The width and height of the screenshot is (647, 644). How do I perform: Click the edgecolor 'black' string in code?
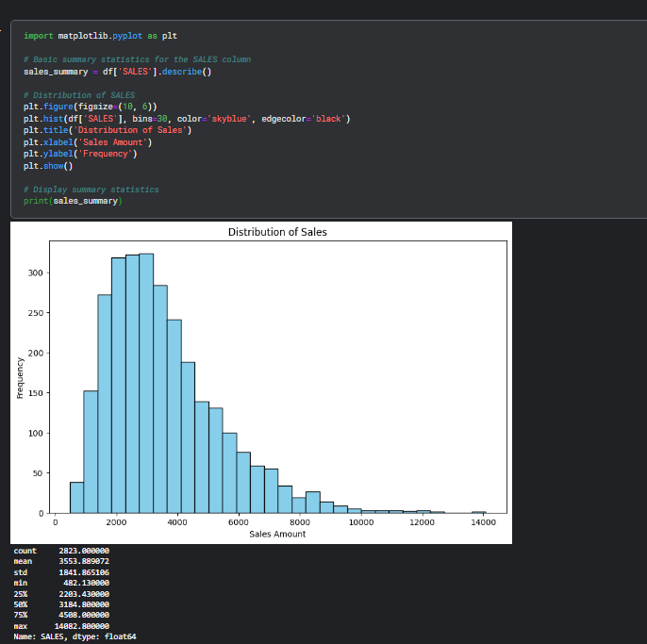coord(328,119)
